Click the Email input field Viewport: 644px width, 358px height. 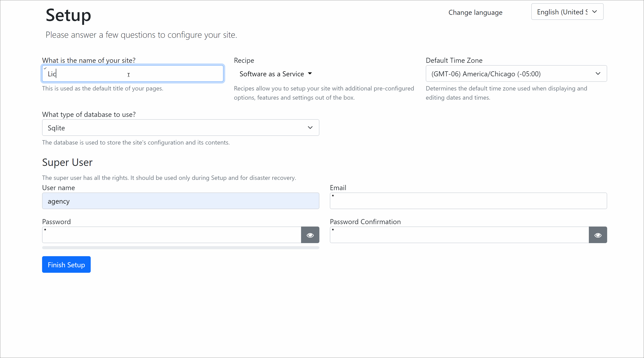pyautogui.click(x=468, y=201)
